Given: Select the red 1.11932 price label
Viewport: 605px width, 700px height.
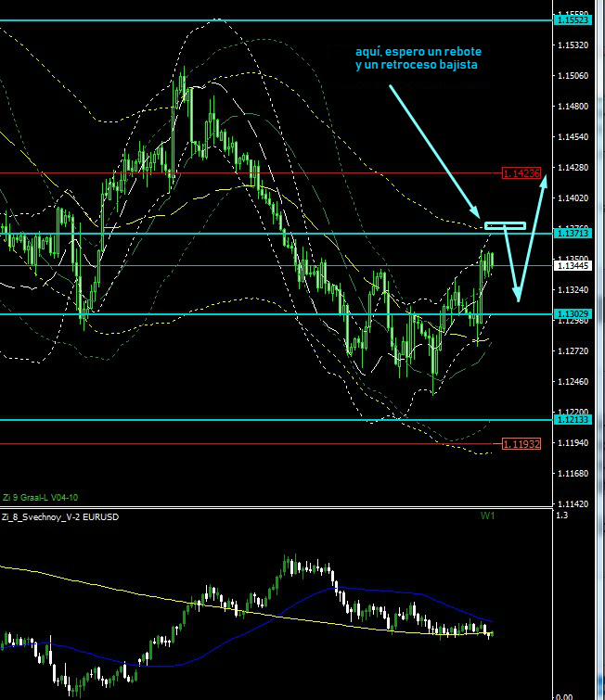Looking at the screenshot, I should tap(520, 443).
